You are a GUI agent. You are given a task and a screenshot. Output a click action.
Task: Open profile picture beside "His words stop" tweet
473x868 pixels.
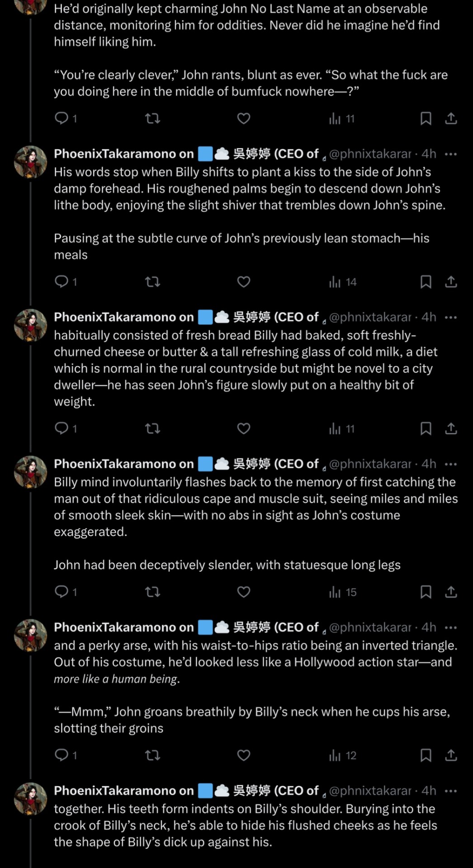(31, 162)
